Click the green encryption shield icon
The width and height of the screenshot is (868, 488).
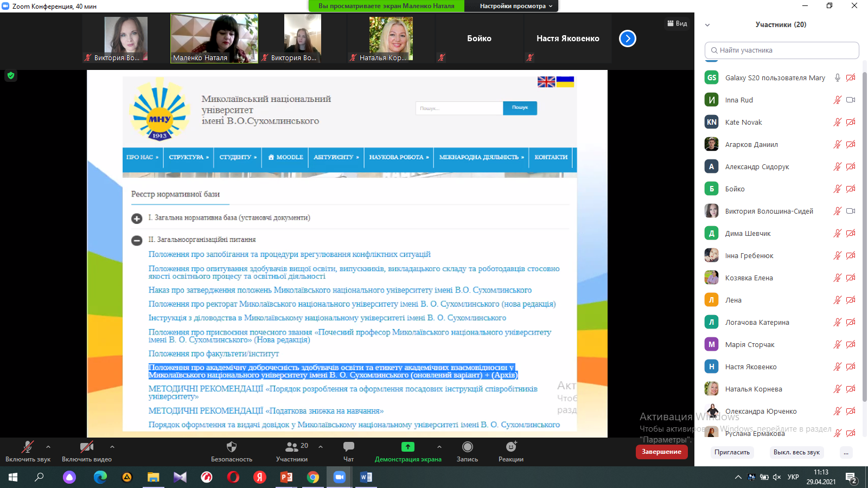coord(11,76)
